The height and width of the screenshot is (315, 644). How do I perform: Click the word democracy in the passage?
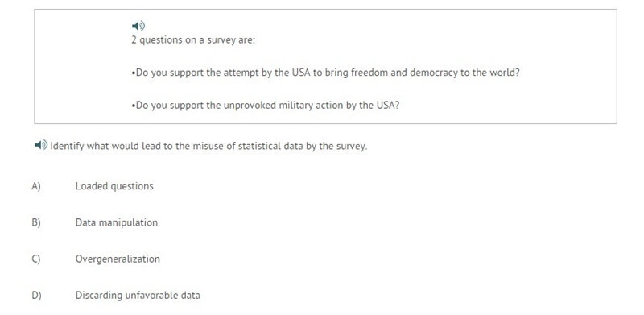[x=431, y=73]
